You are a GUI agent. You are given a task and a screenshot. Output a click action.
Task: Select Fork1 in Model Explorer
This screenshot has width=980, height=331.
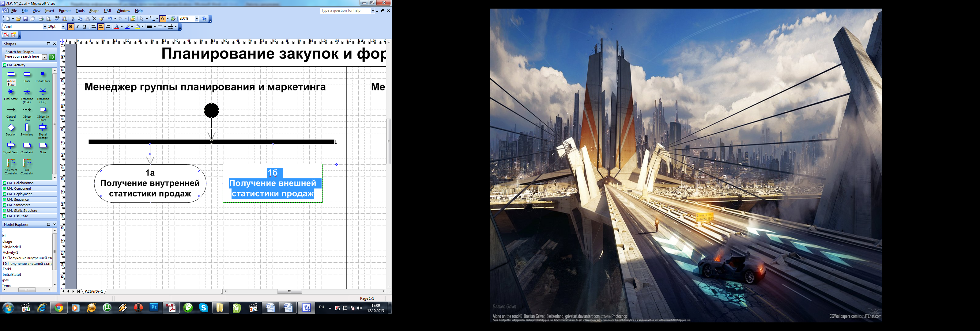click(7, 269)
